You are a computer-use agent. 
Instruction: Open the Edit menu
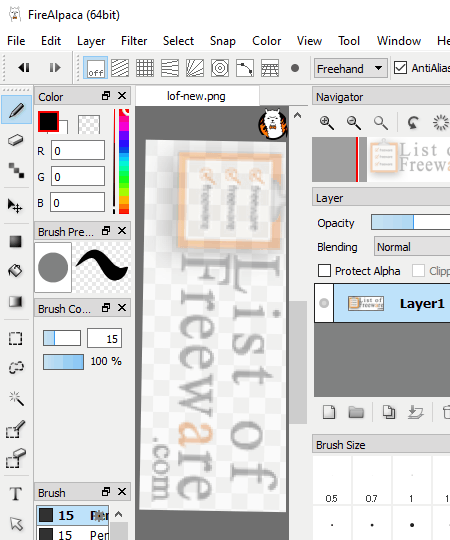coord(51,41)
